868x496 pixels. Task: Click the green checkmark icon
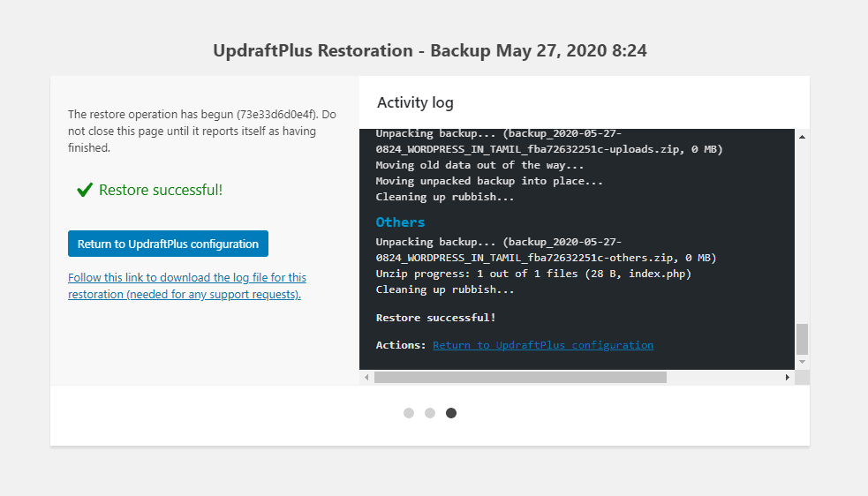click(85, 190)
